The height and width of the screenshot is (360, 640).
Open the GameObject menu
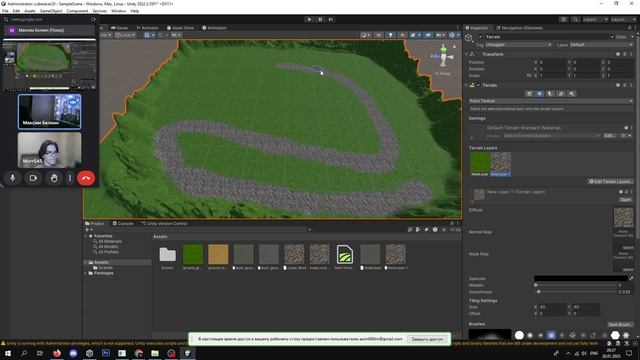tap(51, 11)
